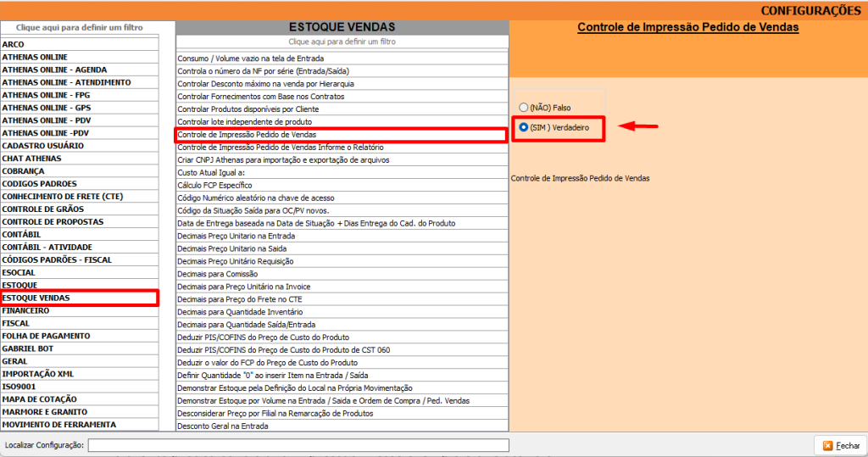Viewport: 868px width, 457px height.
Task: Open ATHENAS ONLINE - AGENDA category
Action: 79,70
